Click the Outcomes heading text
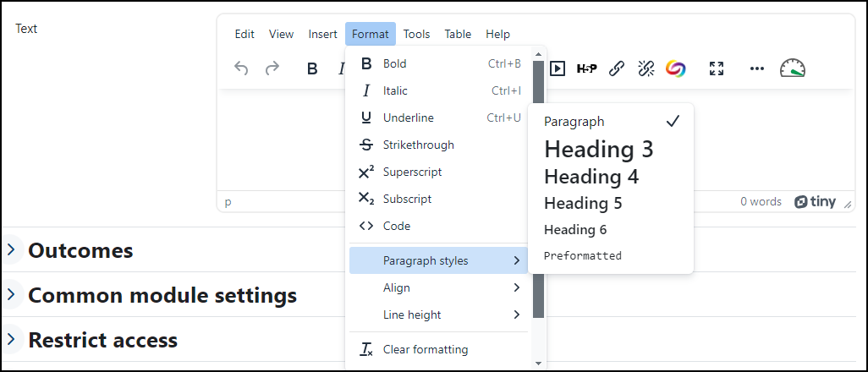Image resolution: width=868 pixels, height=372 pixels. point(81,250)
